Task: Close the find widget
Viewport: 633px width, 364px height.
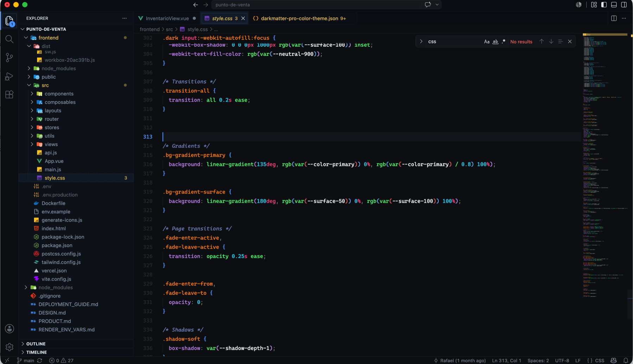Action: (570, 41)
